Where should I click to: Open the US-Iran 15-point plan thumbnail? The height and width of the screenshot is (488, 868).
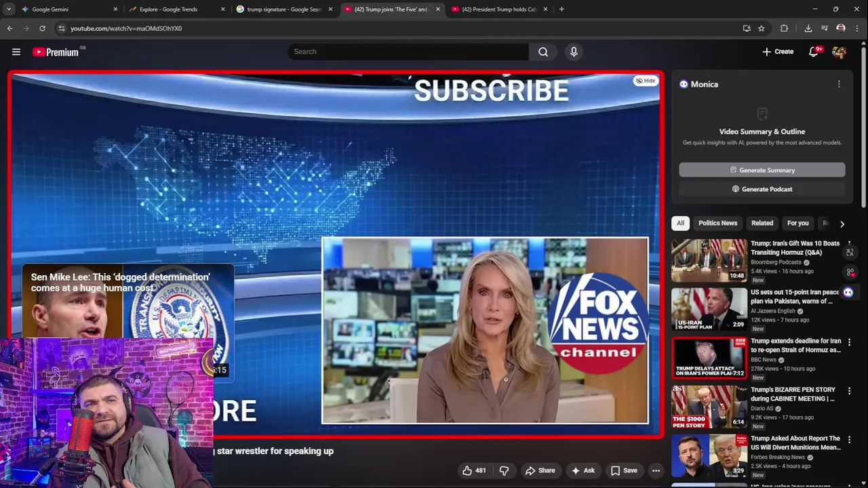click(709, 308)
